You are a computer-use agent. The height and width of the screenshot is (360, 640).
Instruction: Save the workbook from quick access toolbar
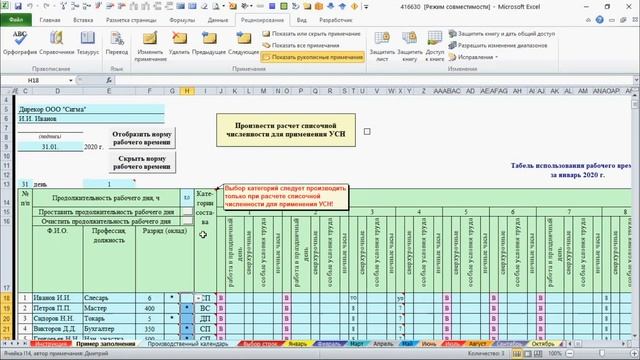(18, 7)
